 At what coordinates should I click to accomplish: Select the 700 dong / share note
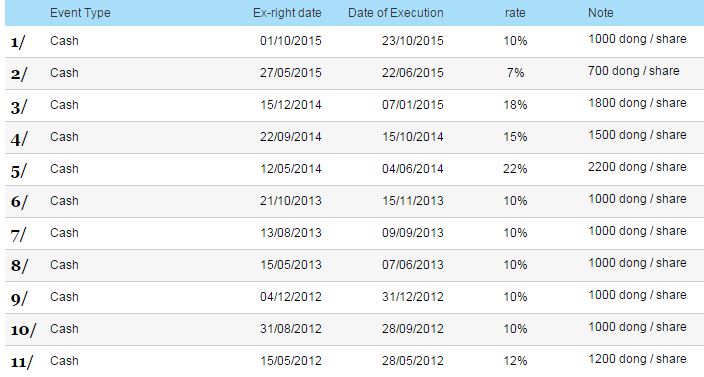pyautogui.click(x=634, y=71)
